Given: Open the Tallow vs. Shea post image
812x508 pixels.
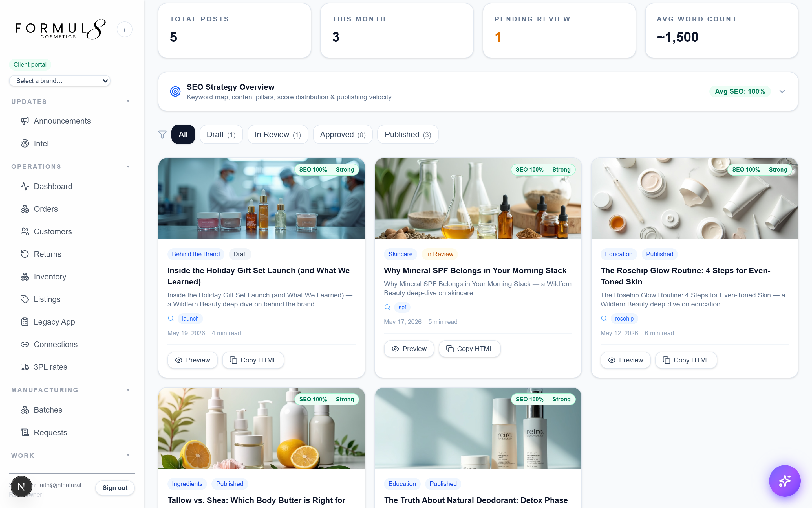Looking at the screenshot, I should pos(261,428).
